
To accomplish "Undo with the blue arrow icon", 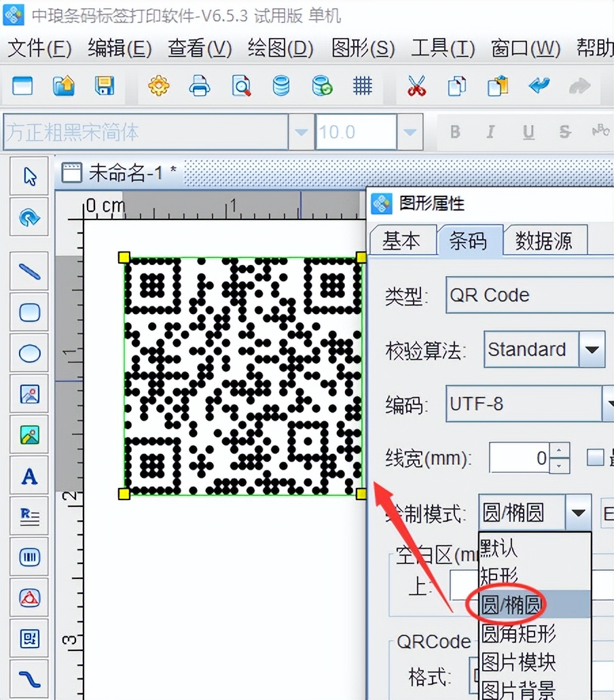I will (539, 85).
